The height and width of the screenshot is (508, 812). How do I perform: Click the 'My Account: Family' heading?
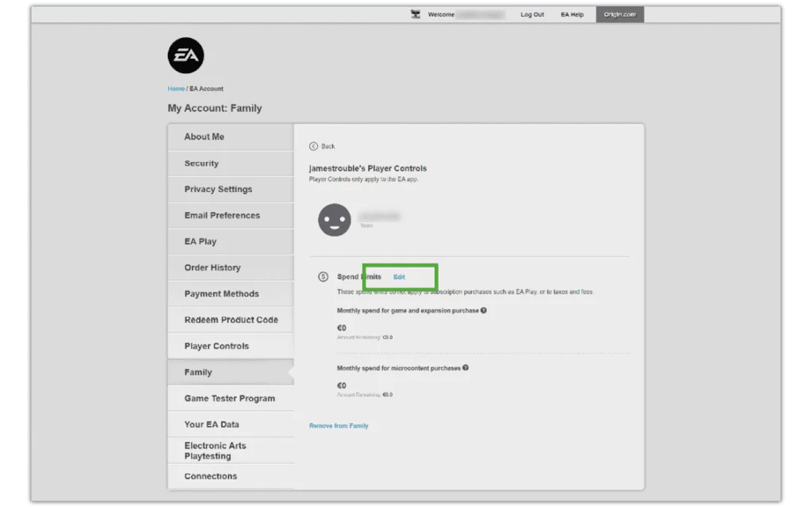tap(215, 108)
